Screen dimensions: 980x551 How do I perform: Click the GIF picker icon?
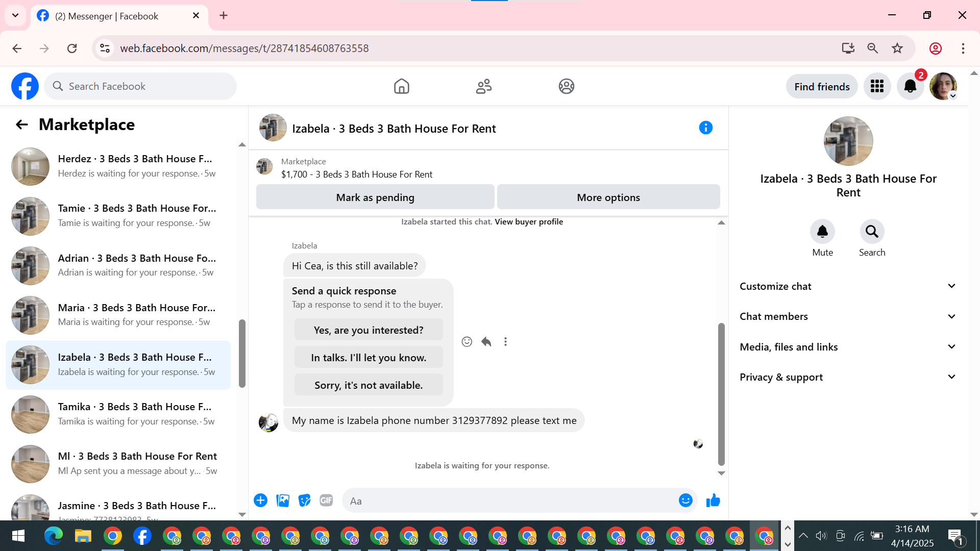[x=326, y=500]
